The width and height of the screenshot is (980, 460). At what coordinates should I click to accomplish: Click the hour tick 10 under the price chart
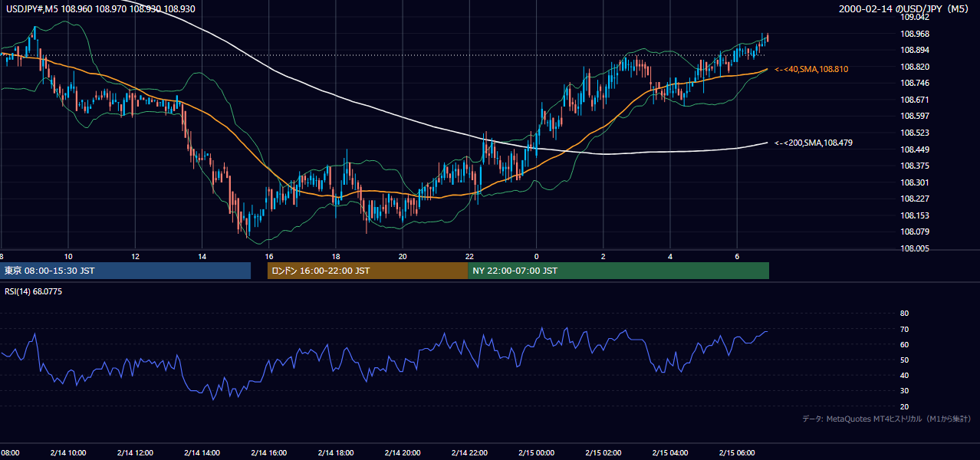click(68, 256)
